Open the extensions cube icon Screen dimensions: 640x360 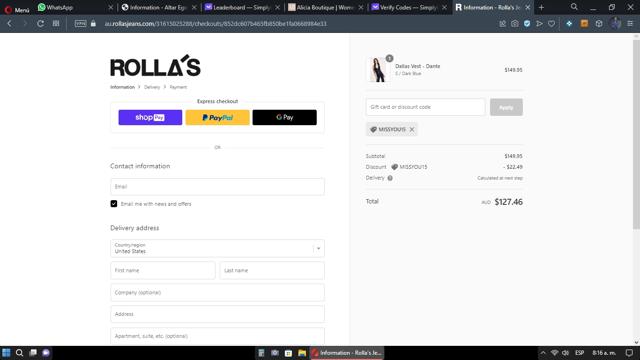point(599,24)
